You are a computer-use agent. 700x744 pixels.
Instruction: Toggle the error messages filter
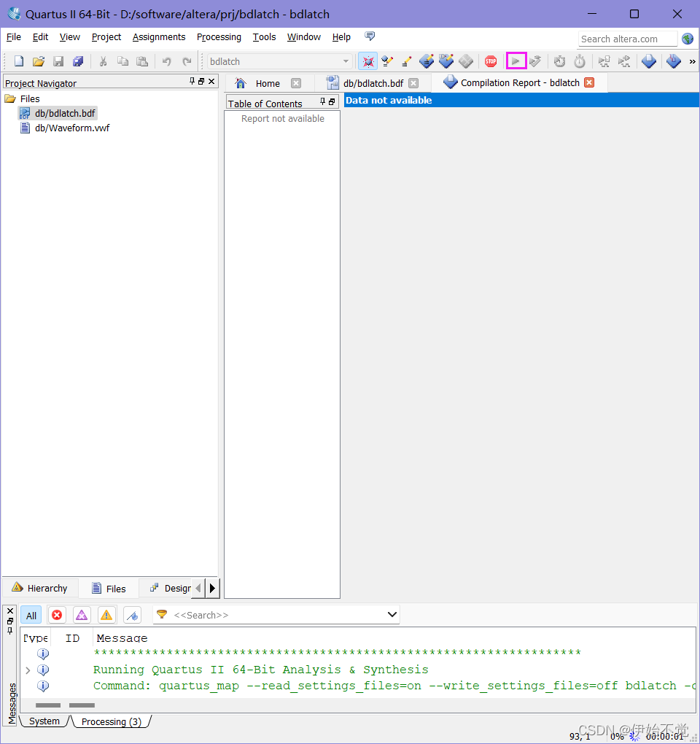click(x=57, y=616)
